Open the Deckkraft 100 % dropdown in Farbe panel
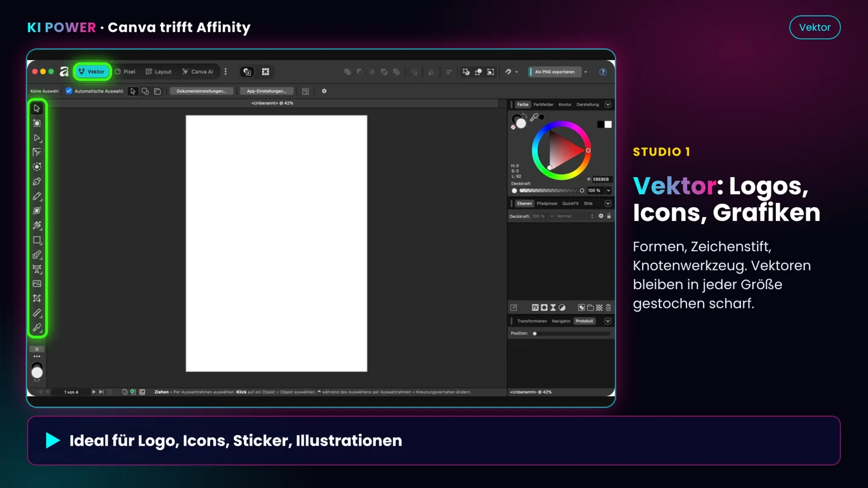 pyautogui.click(x=608, y=190)
